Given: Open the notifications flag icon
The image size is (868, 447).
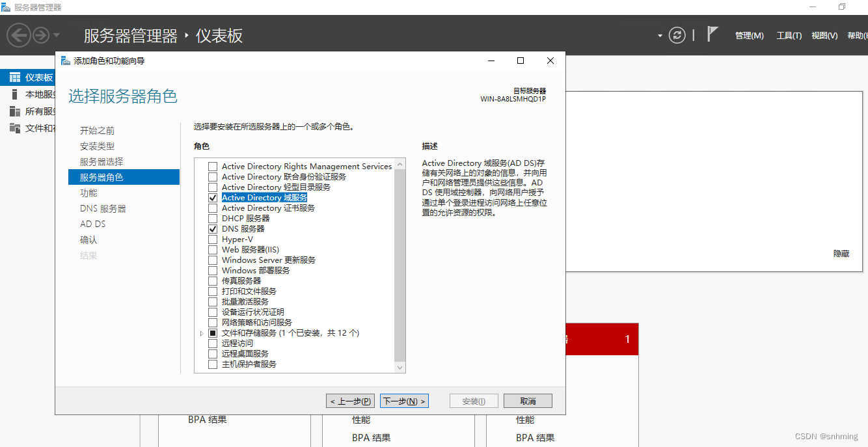Looking at the screenshot, I should [x=712, y=34].
